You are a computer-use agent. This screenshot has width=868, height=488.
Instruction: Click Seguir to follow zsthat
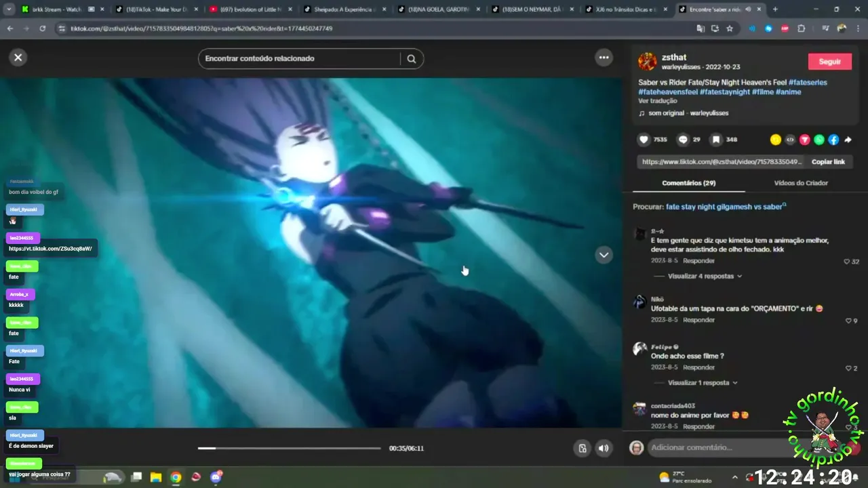(829, 62)
